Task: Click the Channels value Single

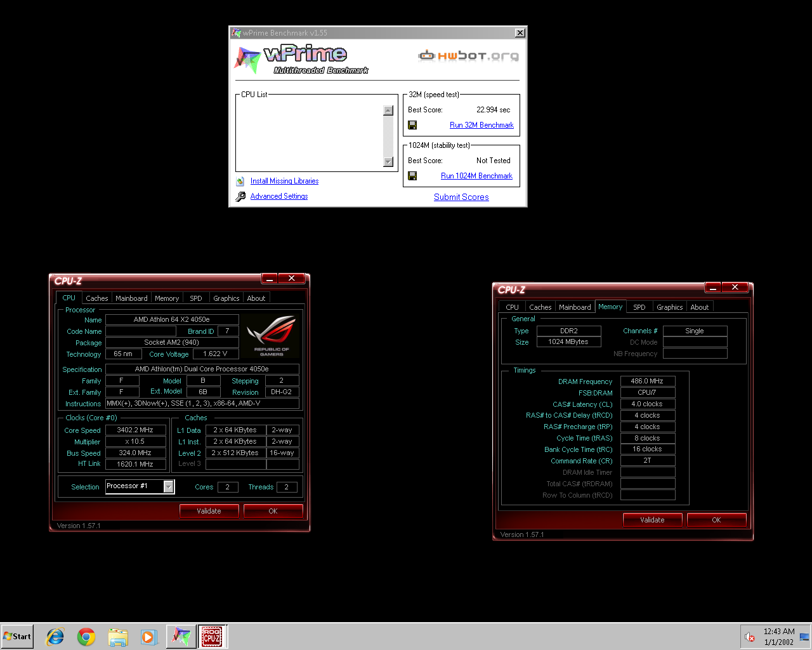Action: click(695, 331)
